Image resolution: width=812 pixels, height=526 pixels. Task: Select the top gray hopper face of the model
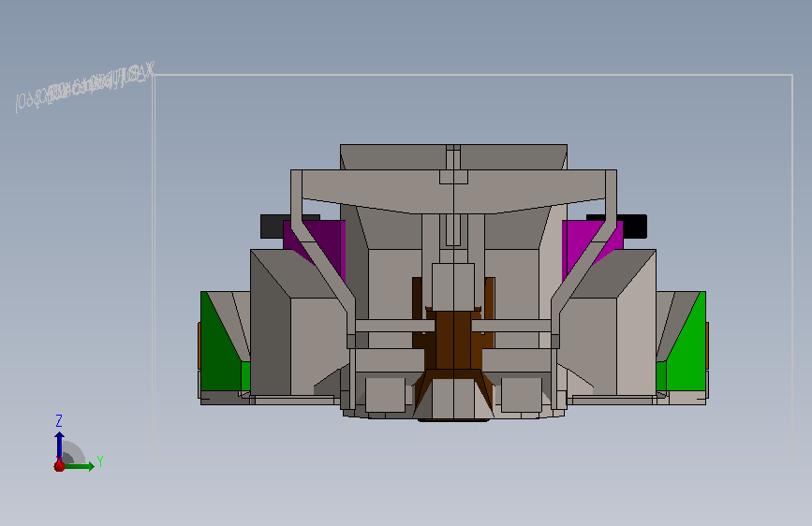point(393,157)
